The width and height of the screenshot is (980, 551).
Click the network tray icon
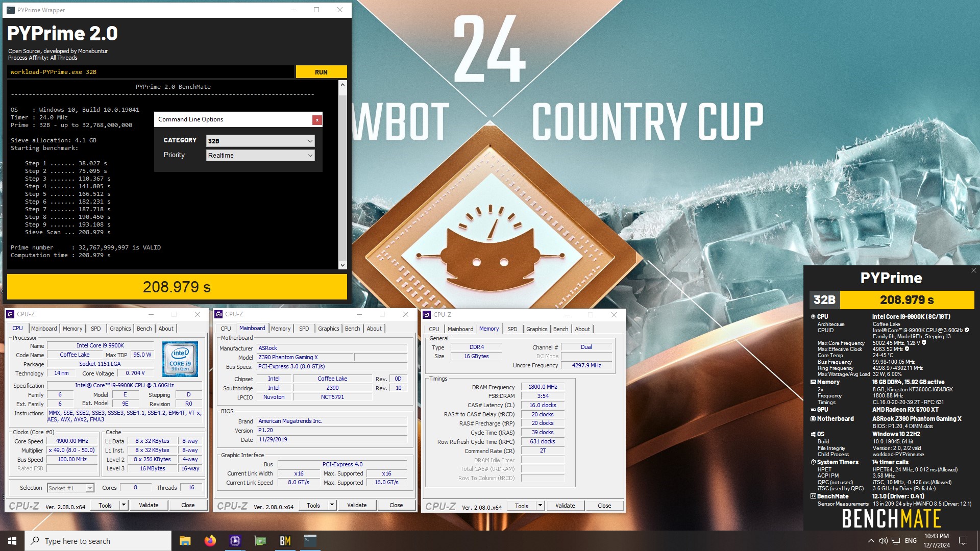[x=896, y=541]
